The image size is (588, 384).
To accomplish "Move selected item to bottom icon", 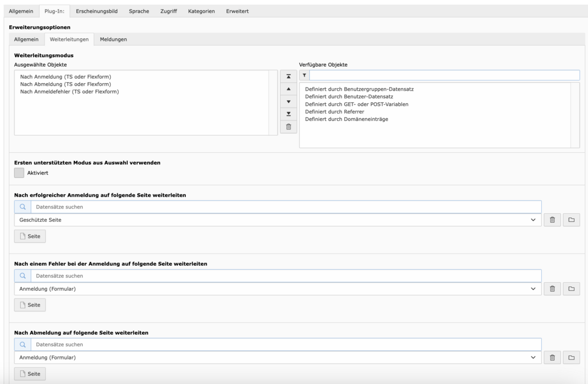I will pyautogui.click(x=288, y=114).
